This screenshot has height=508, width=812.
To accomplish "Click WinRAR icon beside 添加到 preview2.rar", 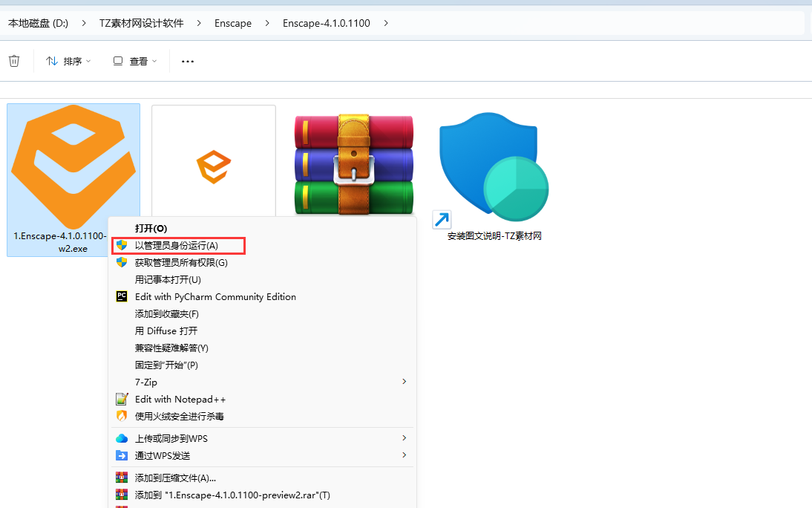I will (122, 495).
